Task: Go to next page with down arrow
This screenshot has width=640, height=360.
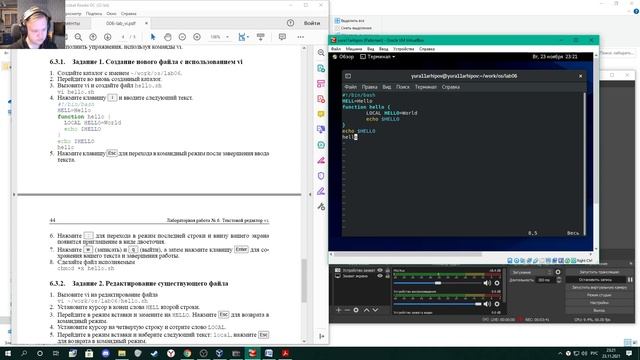Action: point(108,37)
